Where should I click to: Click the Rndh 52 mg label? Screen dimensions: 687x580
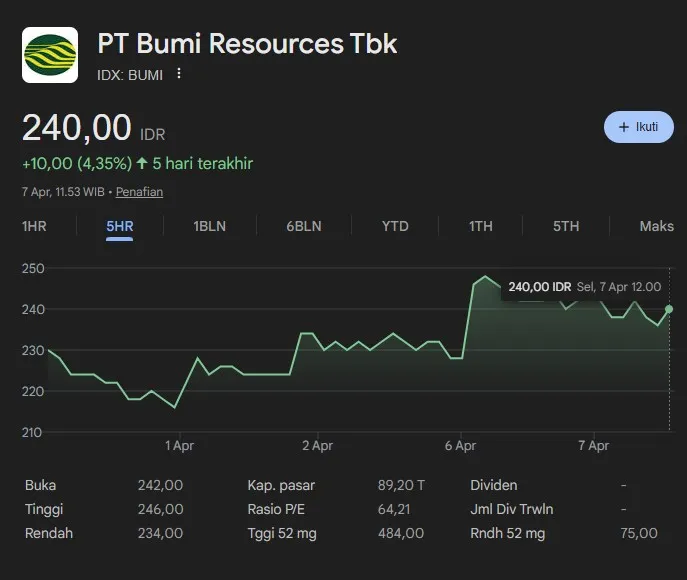(507, 533)
